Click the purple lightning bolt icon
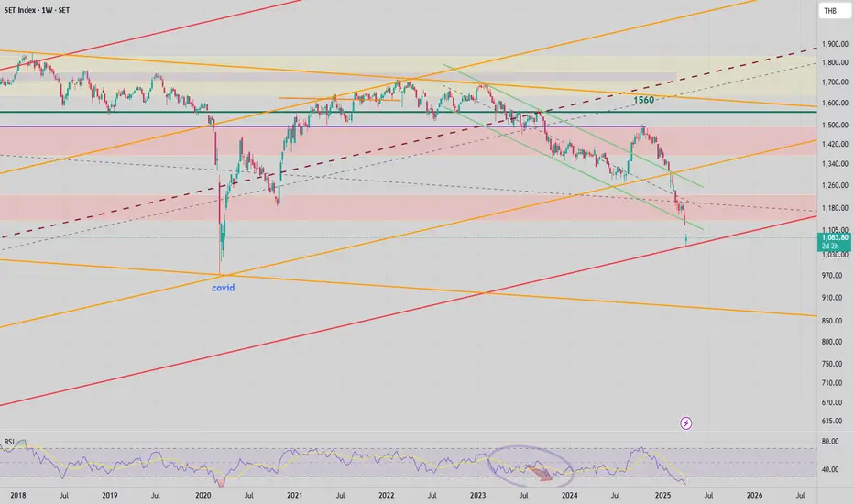The image size is (854, 504). click(x=685, y=422)
